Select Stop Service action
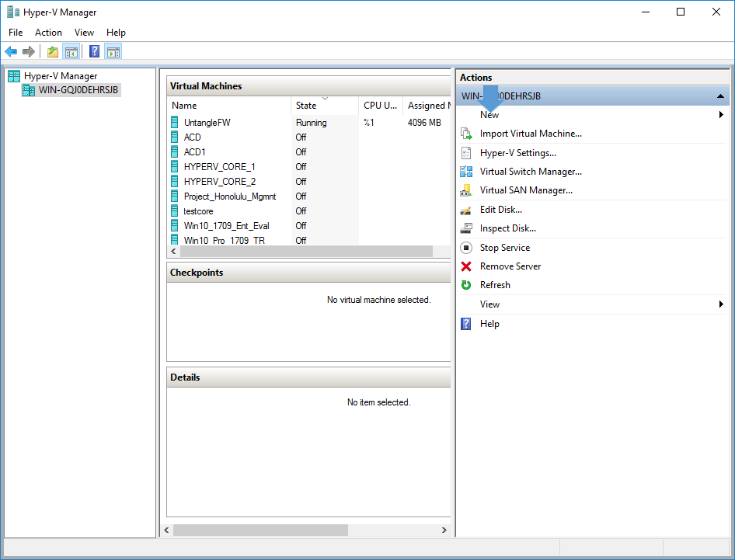Viewport: 735px width, 560px height. 505,248
